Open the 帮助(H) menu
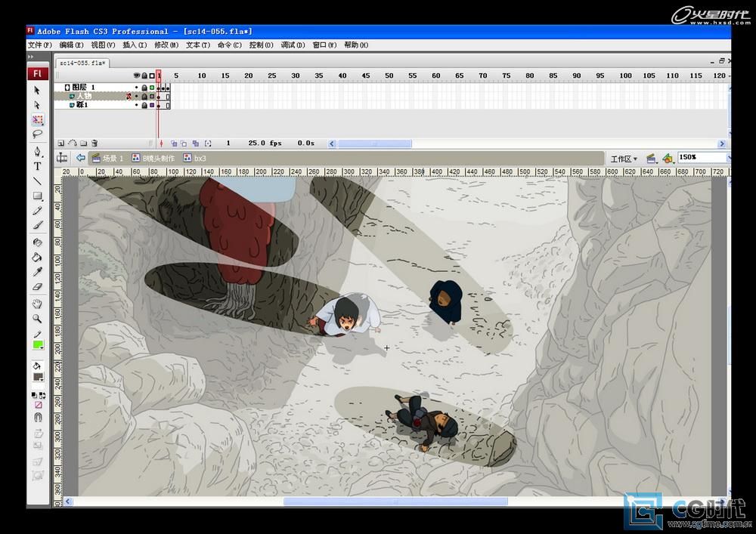756x534 pixels. coord(356,45)
